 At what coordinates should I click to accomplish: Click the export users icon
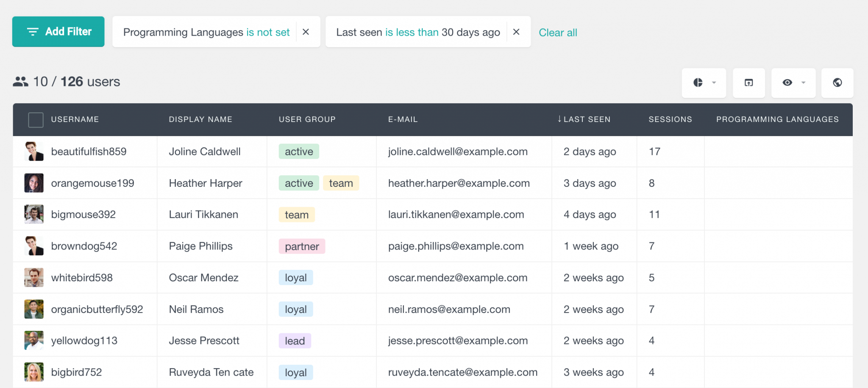(x=748, y=83)
